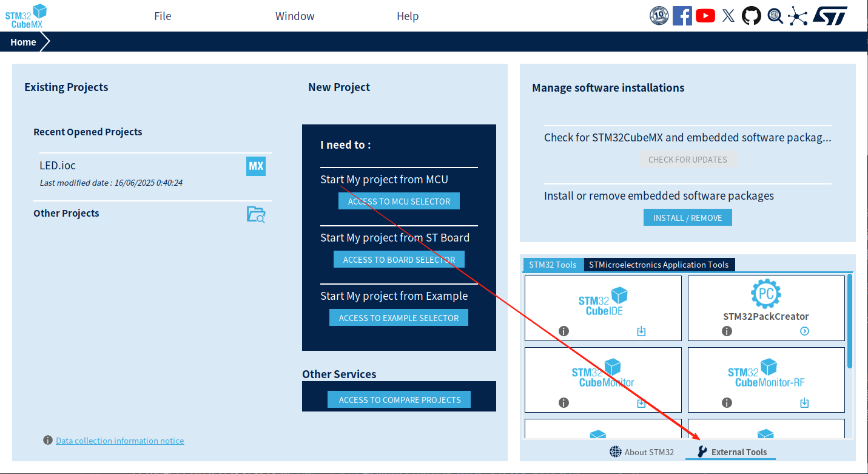Open the External Tools tab
The height and width of the screenshot is (474, 868).
point(731,452)
